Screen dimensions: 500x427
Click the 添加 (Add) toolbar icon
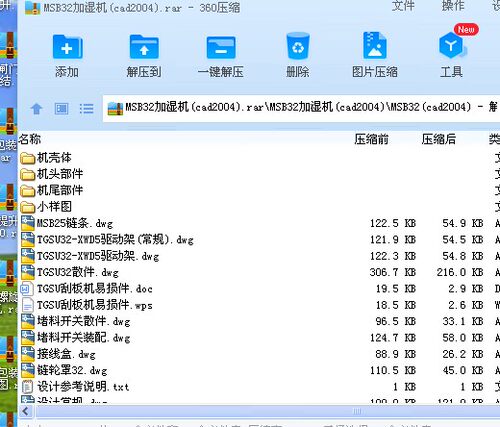[67, 47]
